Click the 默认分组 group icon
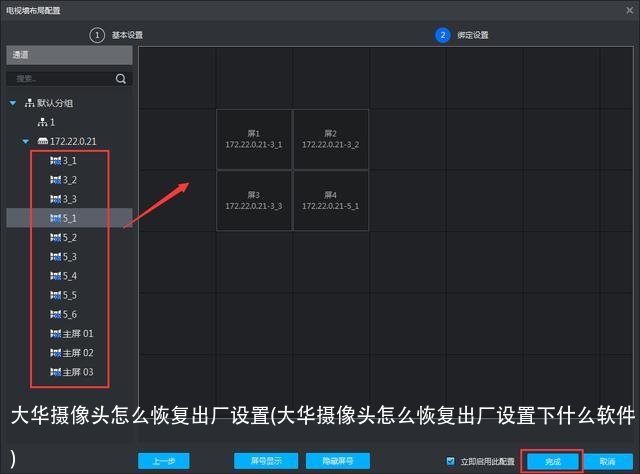 coord(29,103)
